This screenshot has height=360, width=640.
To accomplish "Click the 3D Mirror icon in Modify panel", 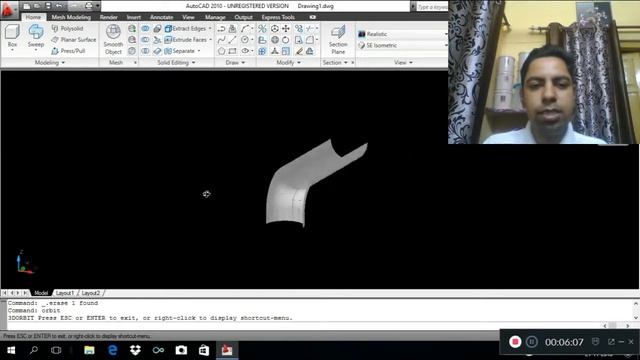I will [x=262, y=29].
